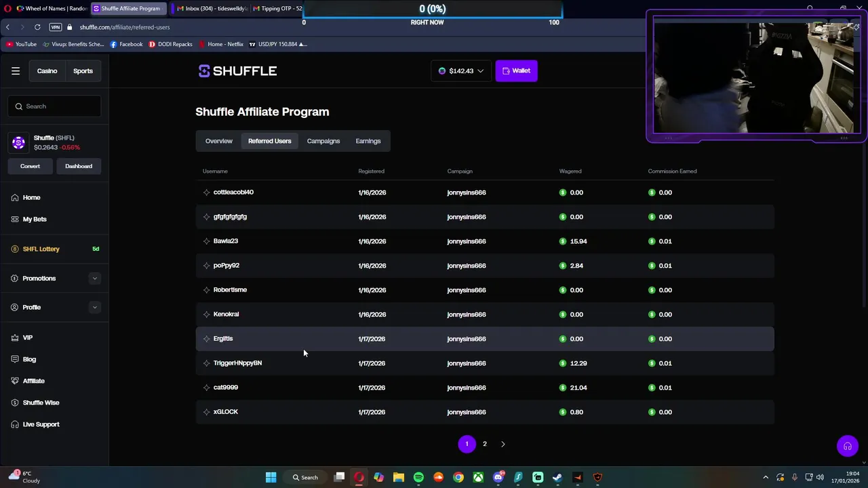The width and height of the screenshot is (868, 488).
Task: Click the VPN badge in the address bar
Action: point(56,27)
